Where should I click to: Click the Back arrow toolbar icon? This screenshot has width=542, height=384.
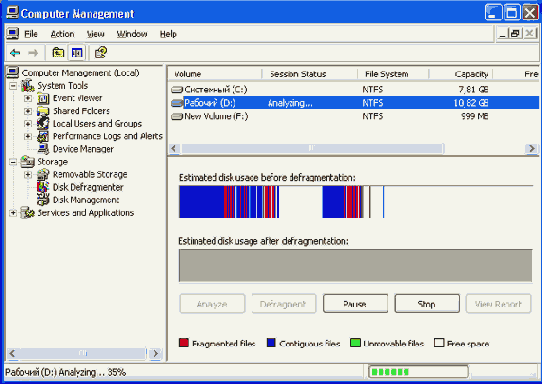coord(15,53)
